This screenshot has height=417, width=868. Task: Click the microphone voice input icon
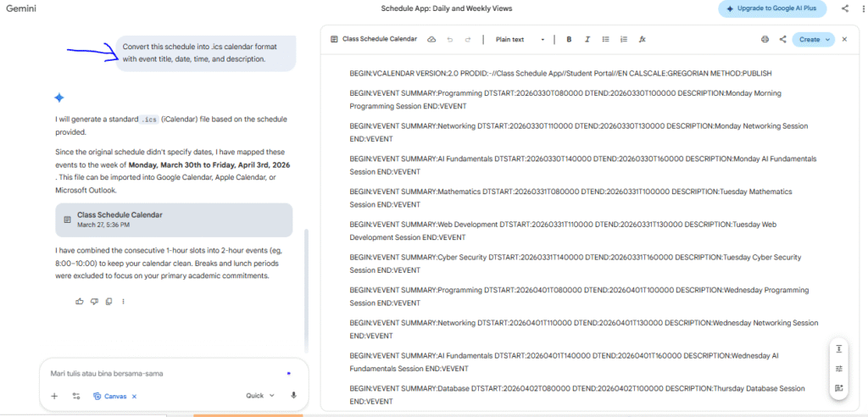tap(293, 396)
